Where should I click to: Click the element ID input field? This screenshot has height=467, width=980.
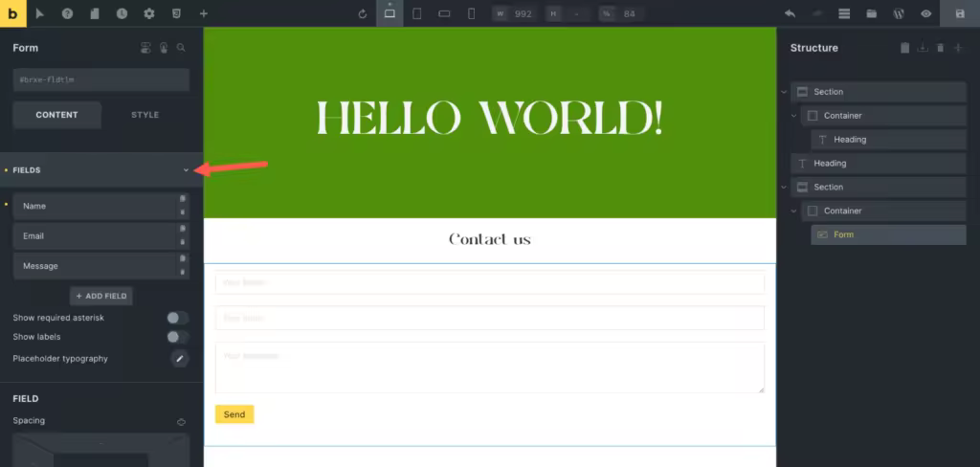(x=101, y=80)
